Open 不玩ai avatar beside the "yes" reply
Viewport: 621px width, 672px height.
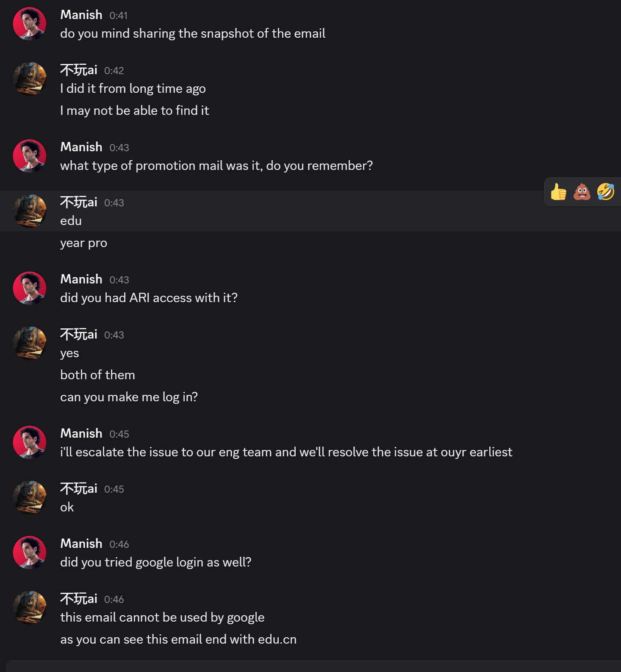pos(30,344)
